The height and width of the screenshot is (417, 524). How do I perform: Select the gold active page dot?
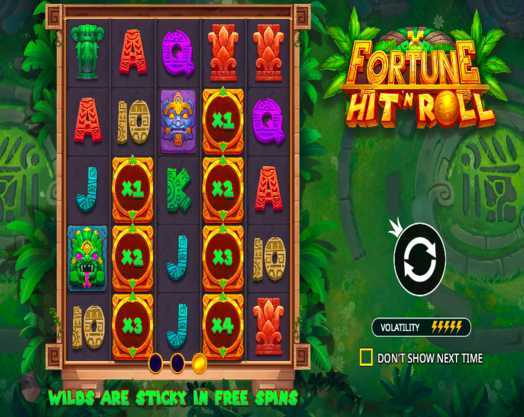(199, 364)
